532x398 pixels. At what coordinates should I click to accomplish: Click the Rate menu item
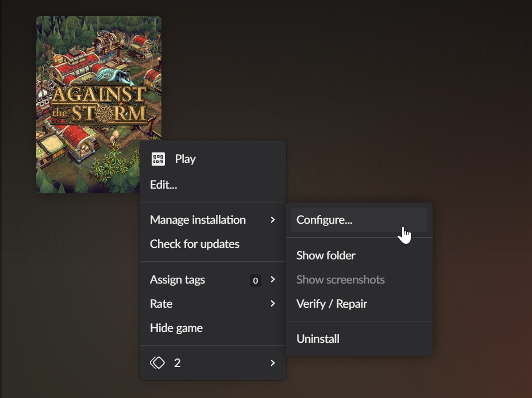click(x=213, y=304)
